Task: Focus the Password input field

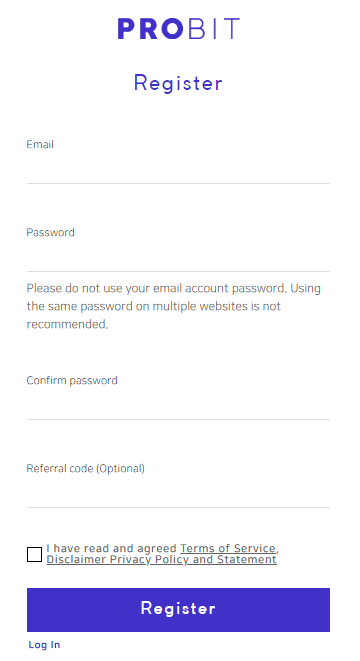Action: [178, 259]
